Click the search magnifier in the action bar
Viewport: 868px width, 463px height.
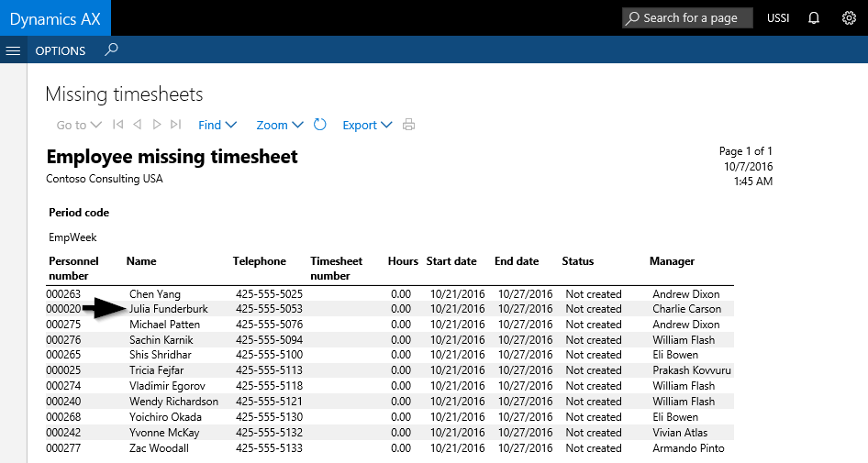pyautogui.click(x=111, y=50)
